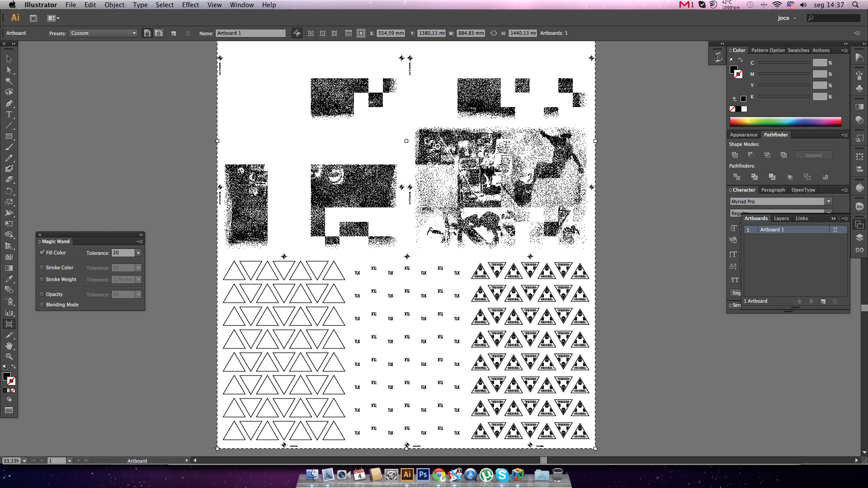Click the Unite shape mode icon
Viewport: 868px width, 488px height.
tap(735, 155)
